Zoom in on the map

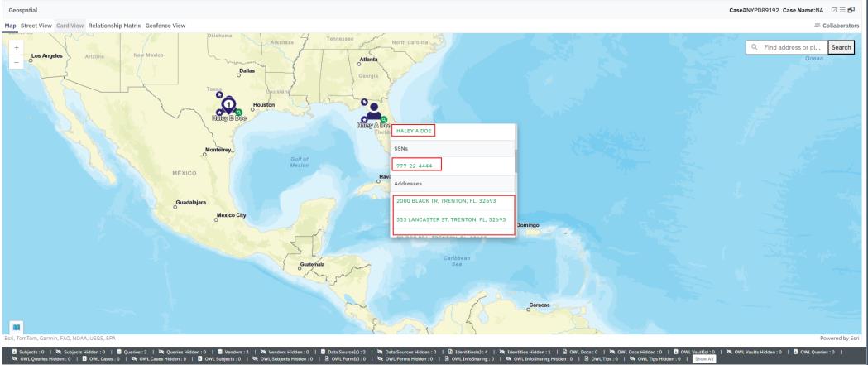[17, 48]
